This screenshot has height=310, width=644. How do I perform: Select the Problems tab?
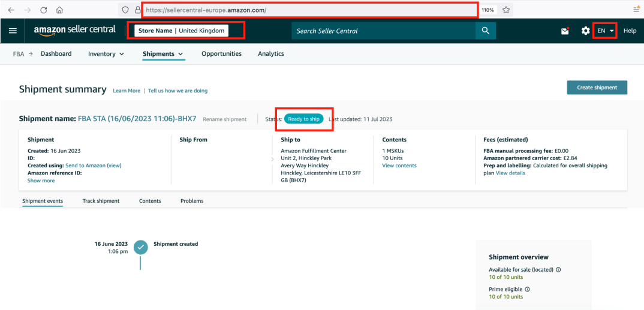pyautogui.click(x=191, y=201)
